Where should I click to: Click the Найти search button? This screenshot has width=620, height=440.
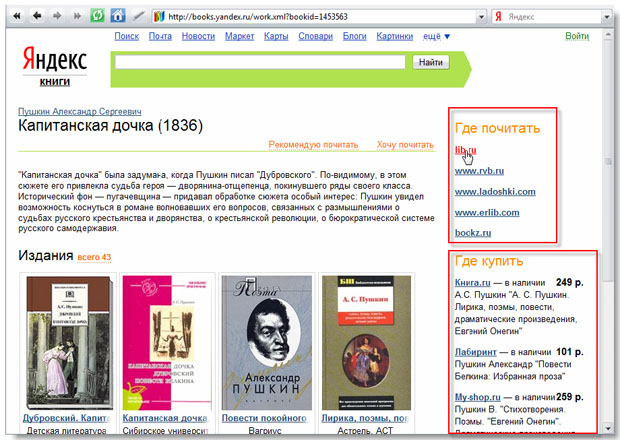point(431,62)
